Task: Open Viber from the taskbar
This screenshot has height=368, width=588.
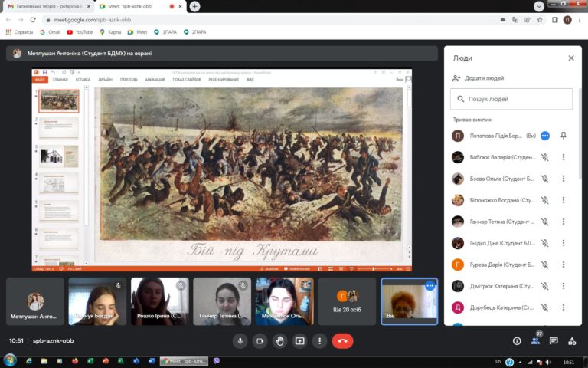Action: 217,361
